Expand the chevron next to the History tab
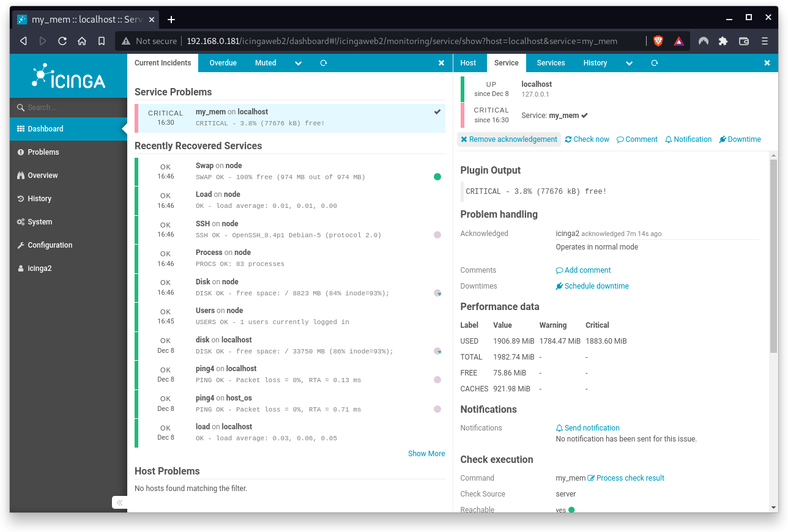This screenshot has width=788, height=532. [629, 62]
